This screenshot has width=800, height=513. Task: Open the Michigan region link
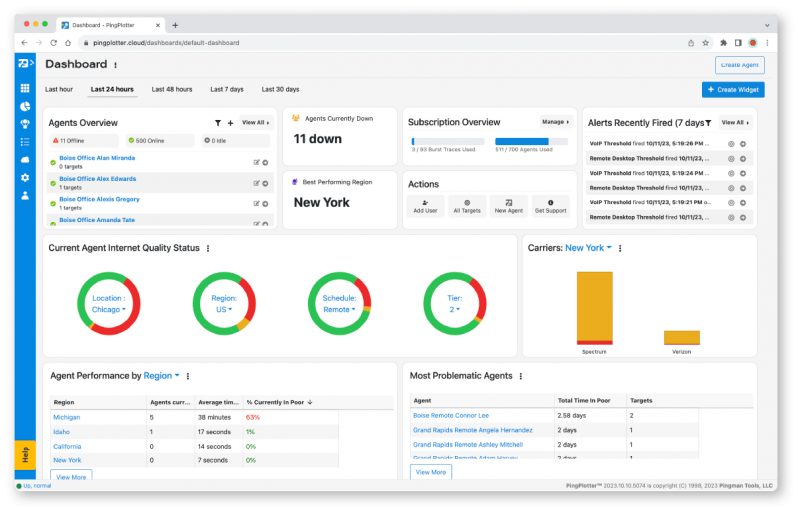[x=67, y=418]
